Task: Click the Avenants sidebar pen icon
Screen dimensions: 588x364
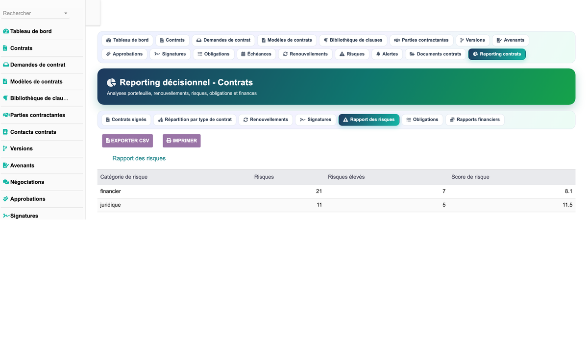Action: pyautogui.click(x=6, y=165)
